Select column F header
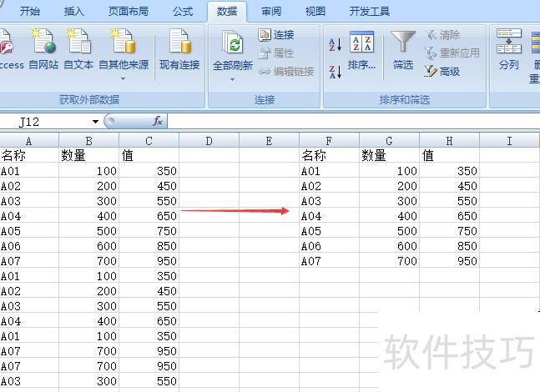This screenshot has height=392, width=540. click(x=329, y=141)
